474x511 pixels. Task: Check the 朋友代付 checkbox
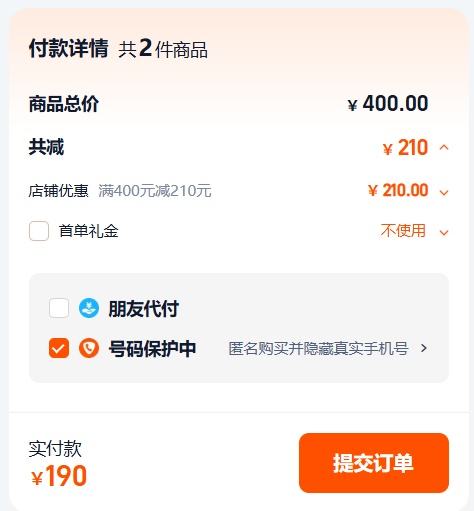click(x=59, y=308)
